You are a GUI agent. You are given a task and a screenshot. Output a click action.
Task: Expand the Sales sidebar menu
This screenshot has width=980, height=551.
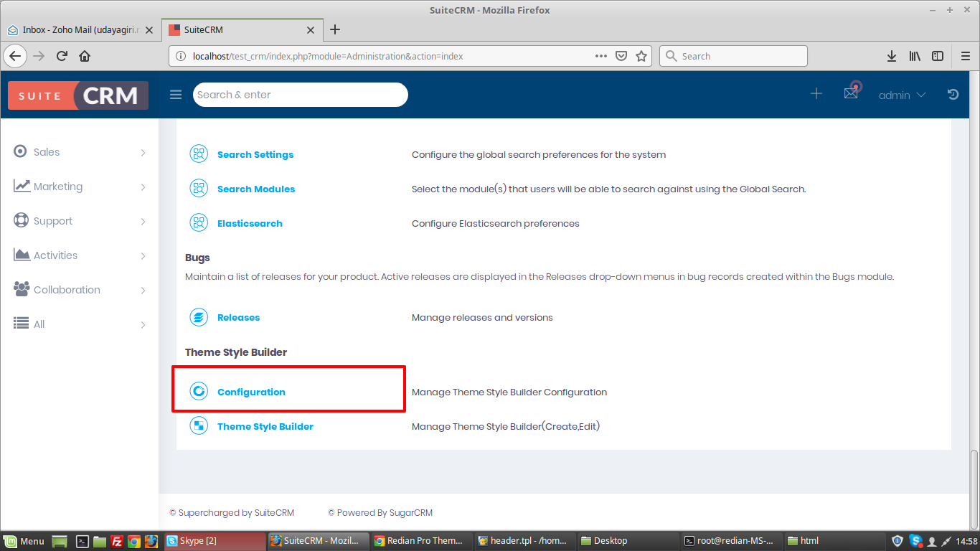pos(80,152)
